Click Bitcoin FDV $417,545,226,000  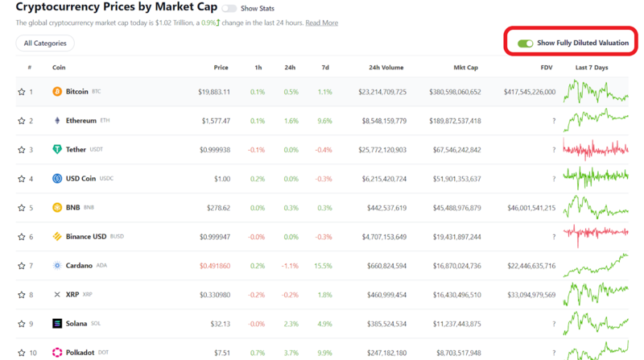530,92
